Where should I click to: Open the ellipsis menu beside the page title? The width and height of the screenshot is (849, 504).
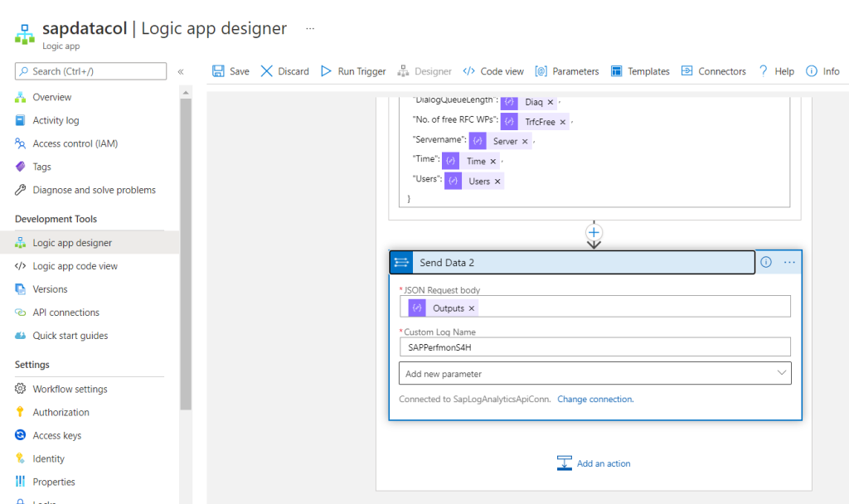point(310,28)
